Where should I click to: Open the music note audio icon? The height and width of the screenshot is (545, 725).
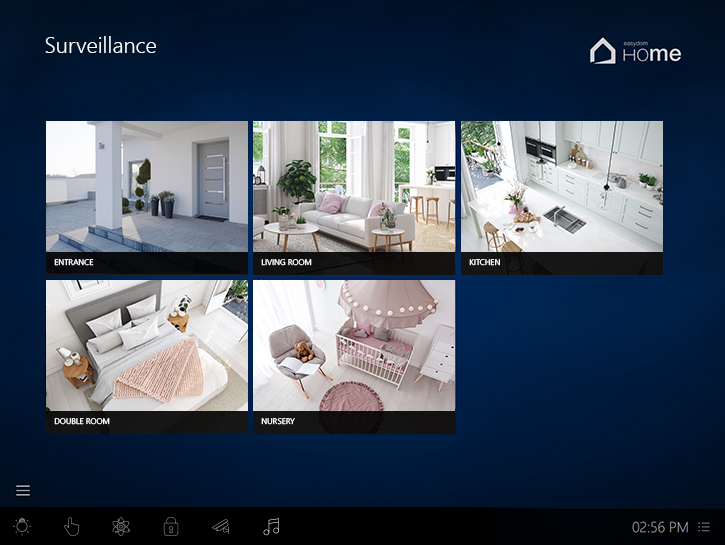(271, 527)
